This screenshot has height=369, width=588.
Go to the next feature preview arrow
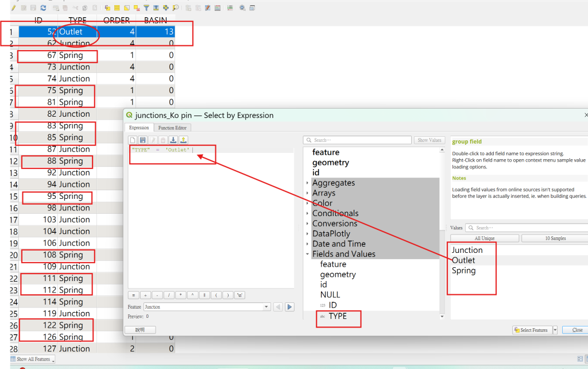click(289, 307)
